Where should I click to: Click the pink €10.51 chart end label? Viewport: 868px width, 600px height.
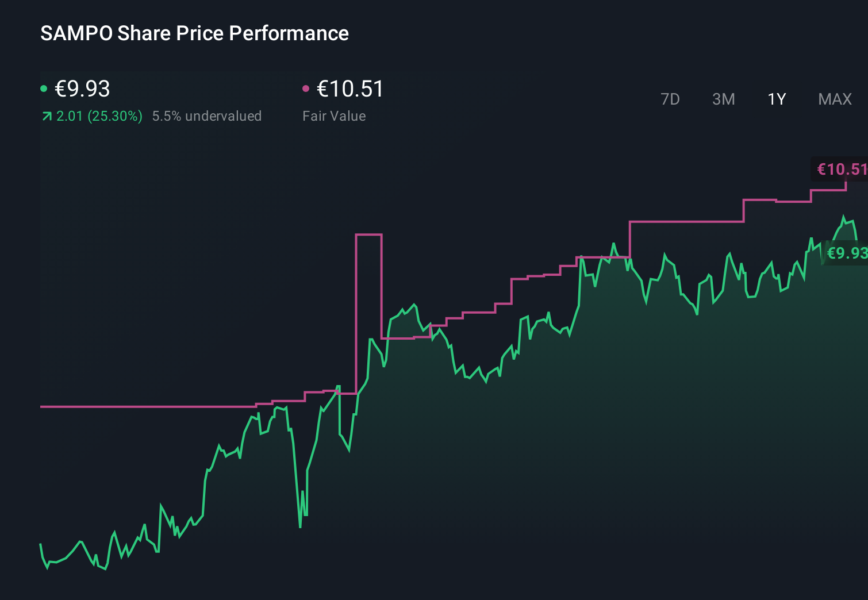[x=841, y=169]
